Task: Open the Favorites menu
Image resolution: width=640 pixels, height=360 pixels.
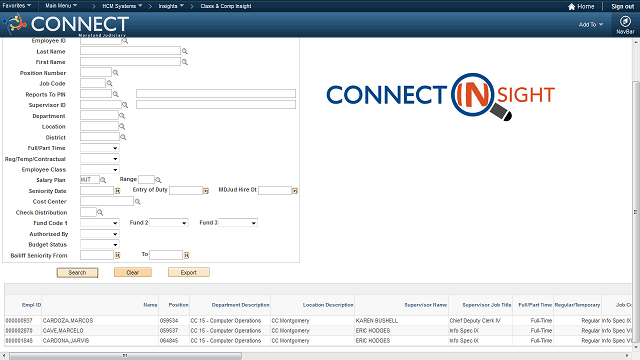Action: [17, 6]
